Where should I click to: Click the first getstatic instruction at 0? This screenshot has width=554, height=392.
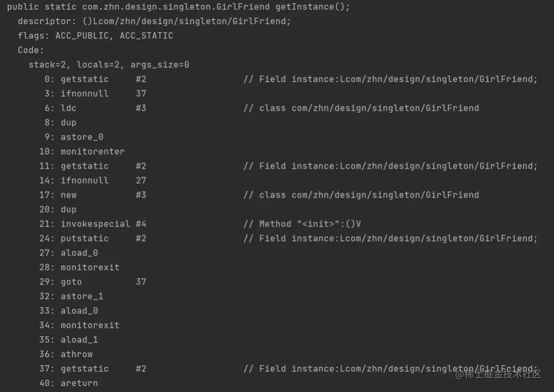[x=84, y=79]
